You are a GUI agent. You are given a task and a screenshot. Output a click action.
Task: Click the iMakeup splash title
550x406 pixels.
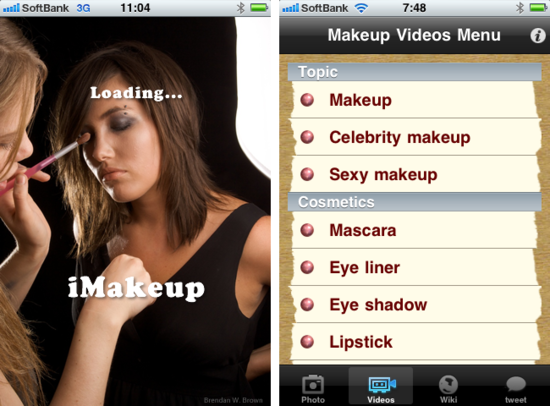click(136, 288)
